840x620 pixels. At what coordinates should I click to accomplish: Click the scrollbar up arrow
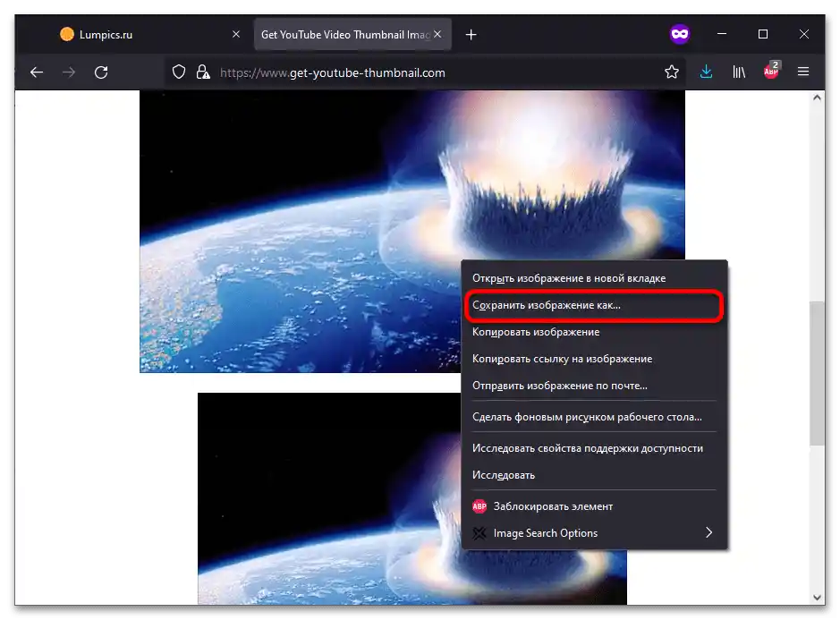[x=817, y=98]
